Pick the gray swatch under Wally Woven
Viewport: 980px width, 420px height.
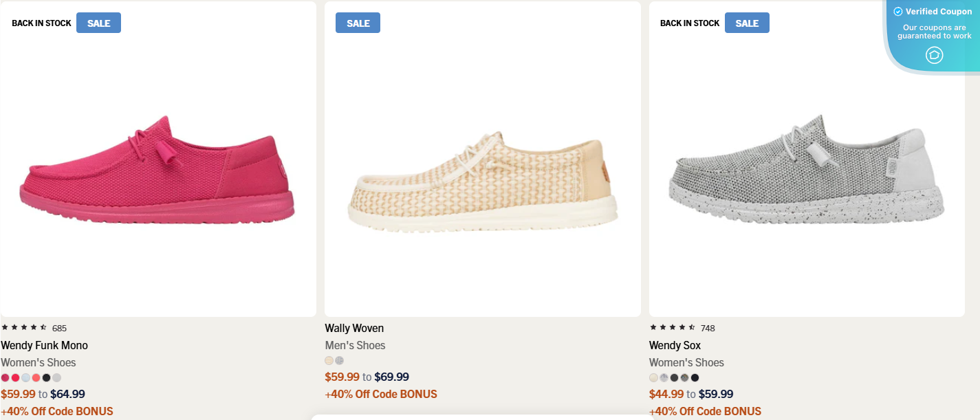pyautogui.click(x=338, y=360)
